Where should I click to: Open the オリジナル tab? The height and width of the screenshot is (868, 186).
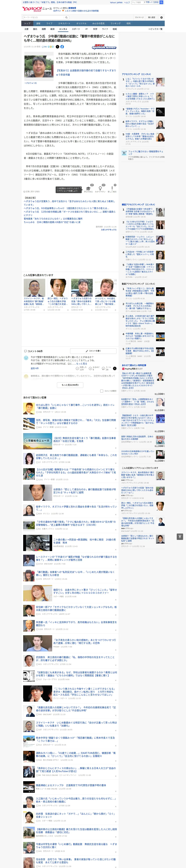click(81, 23)
